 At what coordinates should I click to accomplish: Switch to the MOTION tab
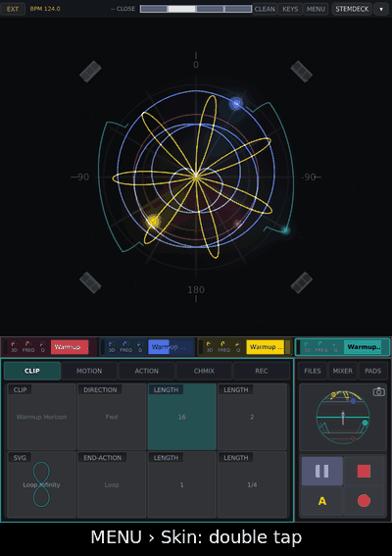(89, 371)
